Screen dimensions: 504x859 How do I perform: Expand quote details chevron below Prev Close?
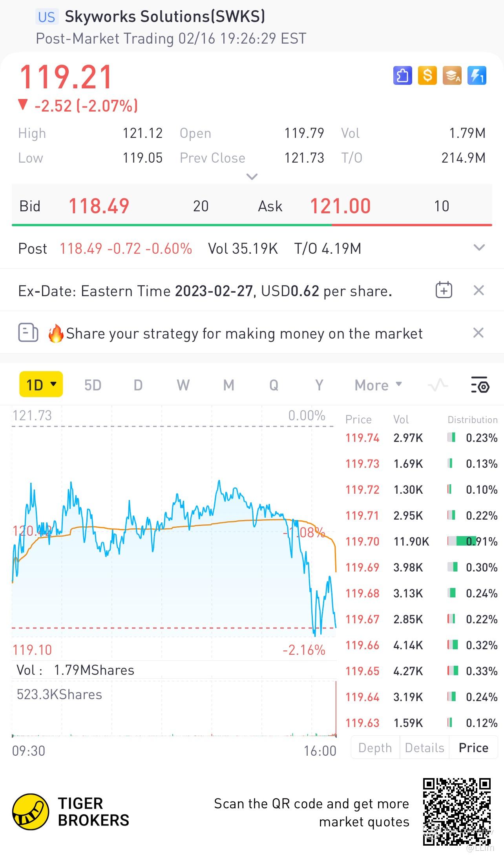[x=252, y=177]
